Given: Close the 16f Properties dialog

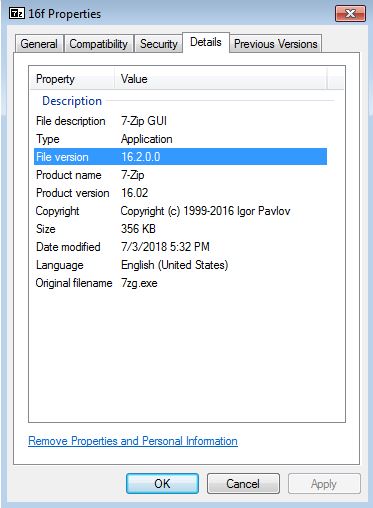Looking at the screenshot, I should point(350,14).
